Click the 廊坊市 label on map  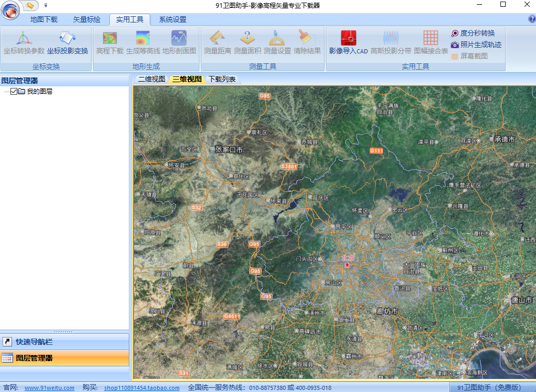click(x=387, y=311)
